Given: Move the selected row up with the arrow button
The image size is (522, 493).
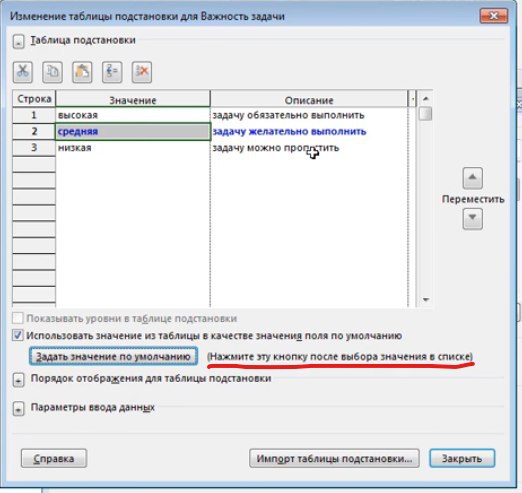Looking at the screenshot, I should click(x=472, y=178).
